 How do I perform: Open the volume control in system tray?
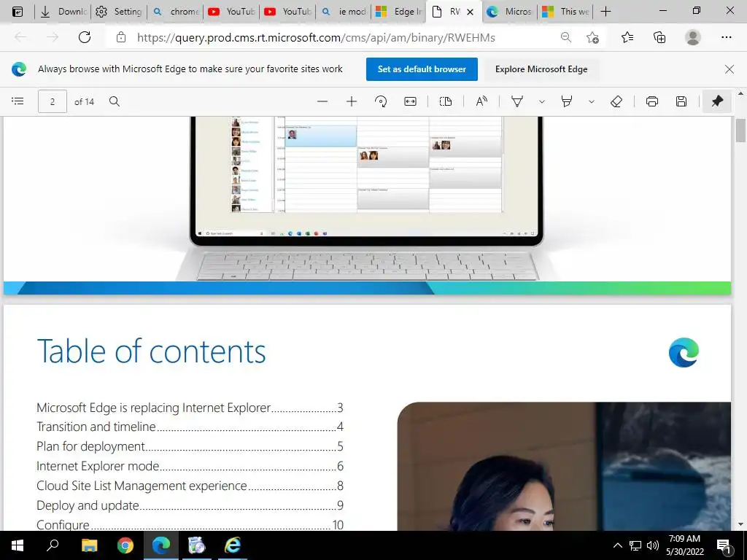point(653,545)
